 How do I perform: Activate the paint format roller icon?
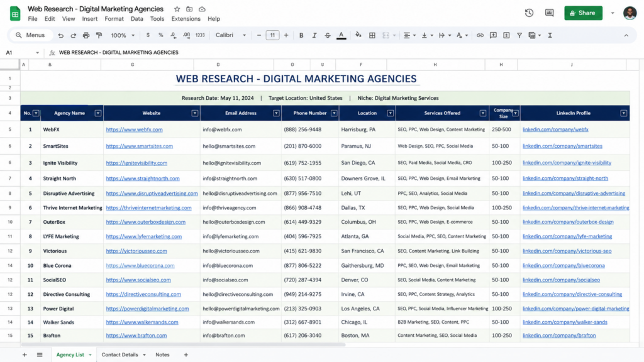(99, 35)
